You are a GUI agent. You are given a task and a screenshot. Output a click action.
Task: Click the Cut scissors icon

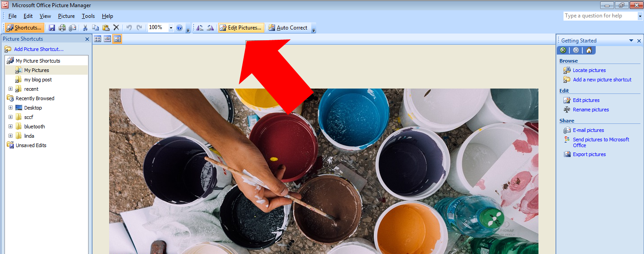[x=85, y=28]
